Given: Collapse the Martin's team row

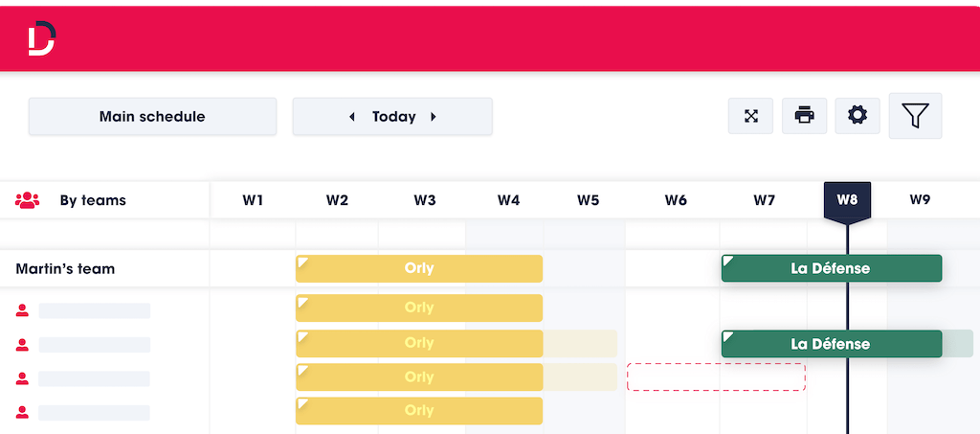Looking at the screenshot, I should [x=65, y=269].
